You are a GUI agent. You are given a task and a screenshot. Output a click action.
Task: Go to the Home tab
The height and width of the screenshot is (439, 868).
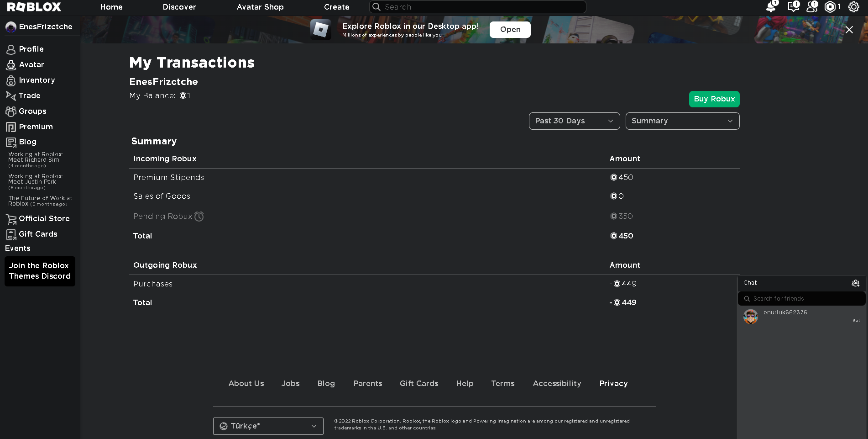coord(111,7)
